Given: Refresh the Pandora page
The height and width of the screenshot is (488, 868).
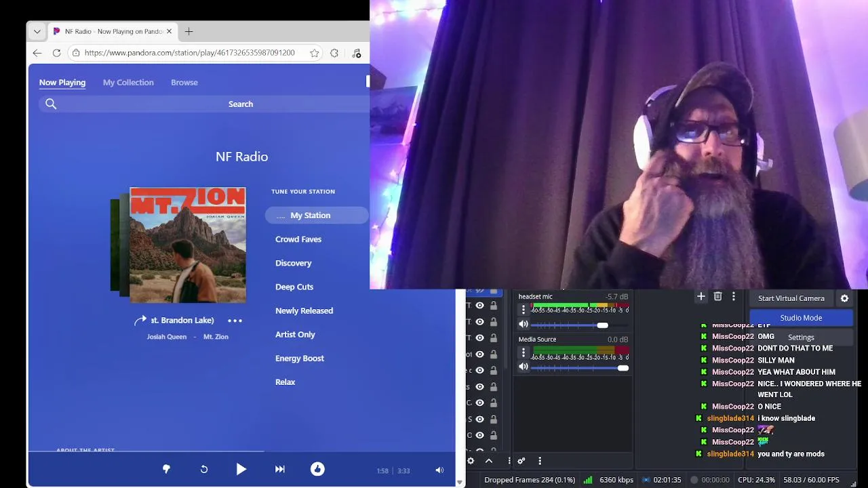Looking at the screenshot, I should coord(57,53).
